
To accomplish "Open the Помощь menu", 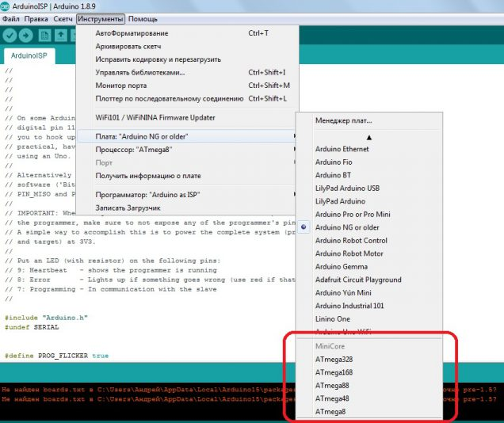I will tap(143, 19).
